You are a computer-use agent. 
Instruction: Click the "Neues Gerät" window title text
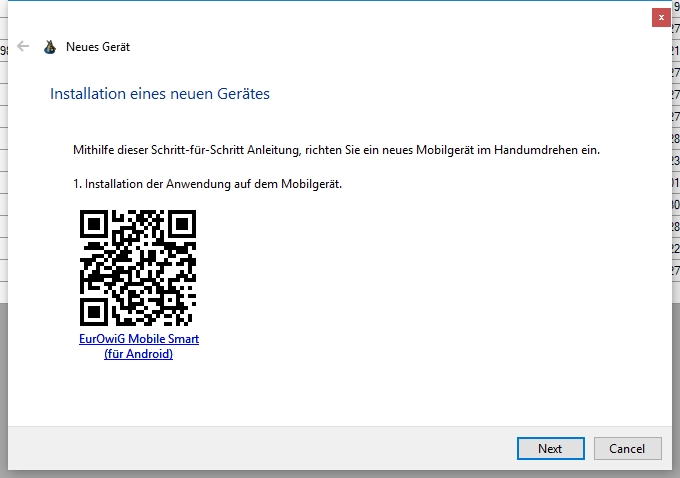point(97,47)
